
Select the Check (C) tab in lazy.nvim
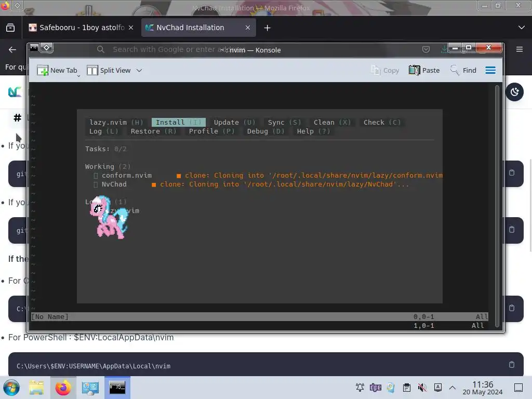(382, 122)
